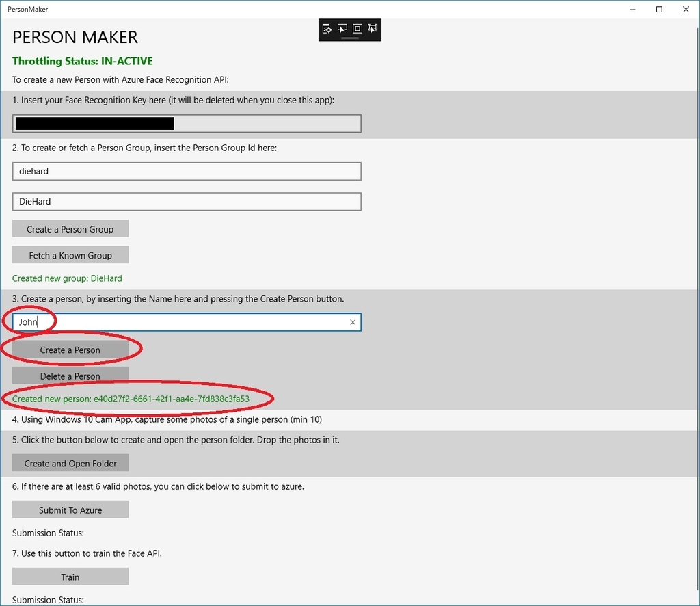Focus the person name field 'John'
700x606 pixels.
(x=187, y=322)
